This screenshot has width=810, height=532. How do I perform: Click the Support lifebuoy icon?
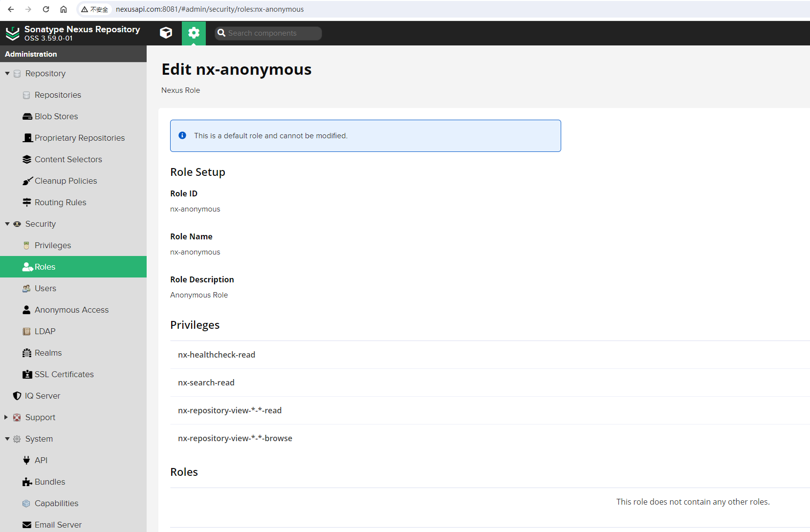point(17,417)
